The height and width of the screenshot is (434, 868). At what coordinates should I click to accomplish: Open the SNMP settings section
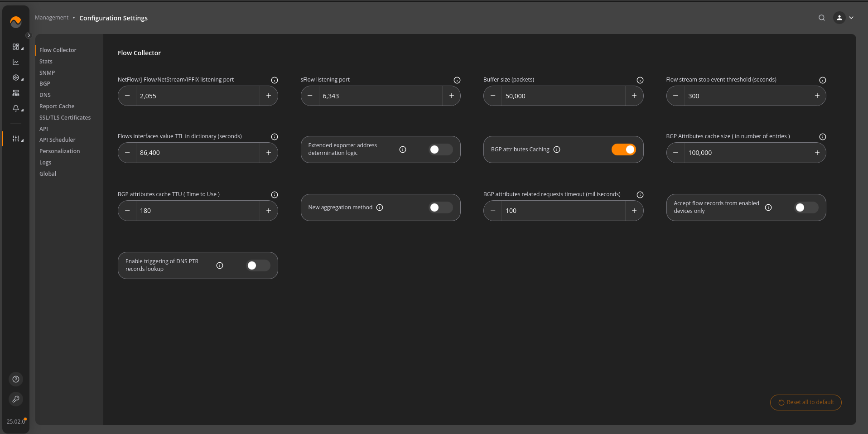click(47, 72)
